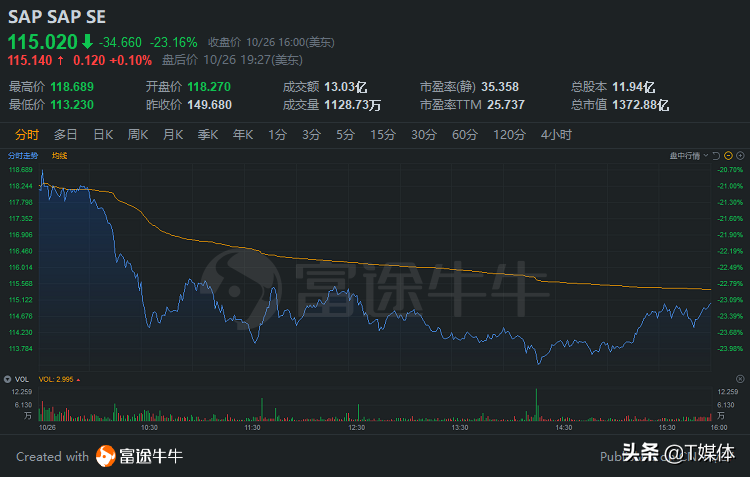Click the SAP SAP SE stock title
Viewport: 750px width, 477px height.
pyautogui.click(x=56, y=17)
